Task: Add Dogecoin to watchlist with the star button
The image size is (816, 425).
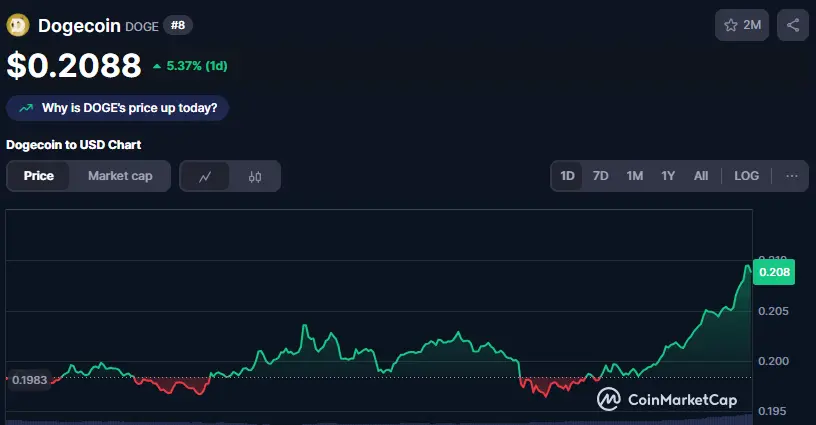Action: coord(742,25)
